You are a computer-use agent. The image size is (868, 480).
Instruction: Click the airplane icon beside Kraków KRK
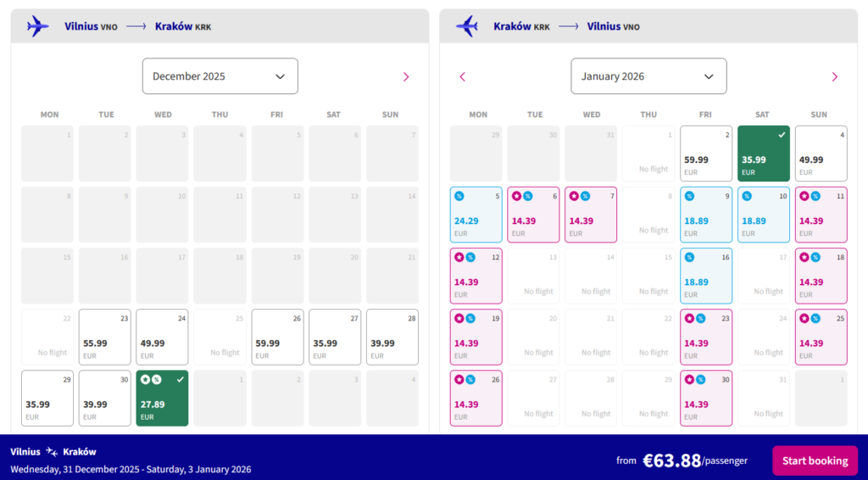click(x=466, y=26)
